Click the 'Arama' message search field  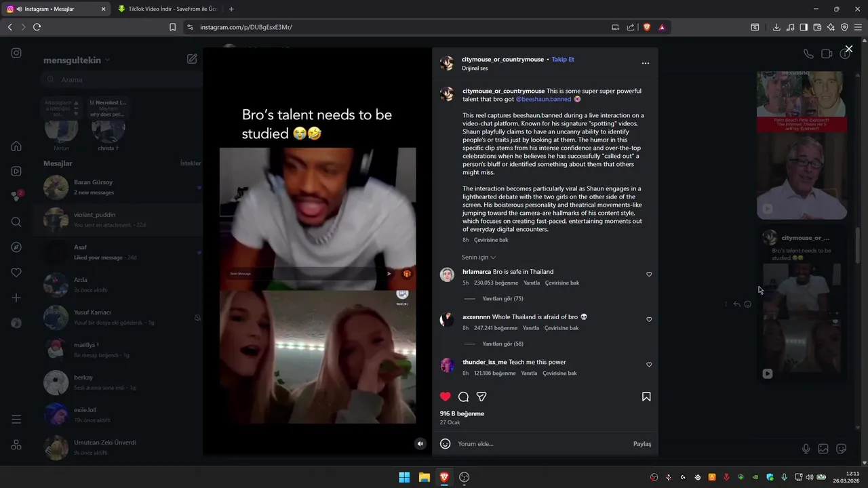click(x=120, y=79)
